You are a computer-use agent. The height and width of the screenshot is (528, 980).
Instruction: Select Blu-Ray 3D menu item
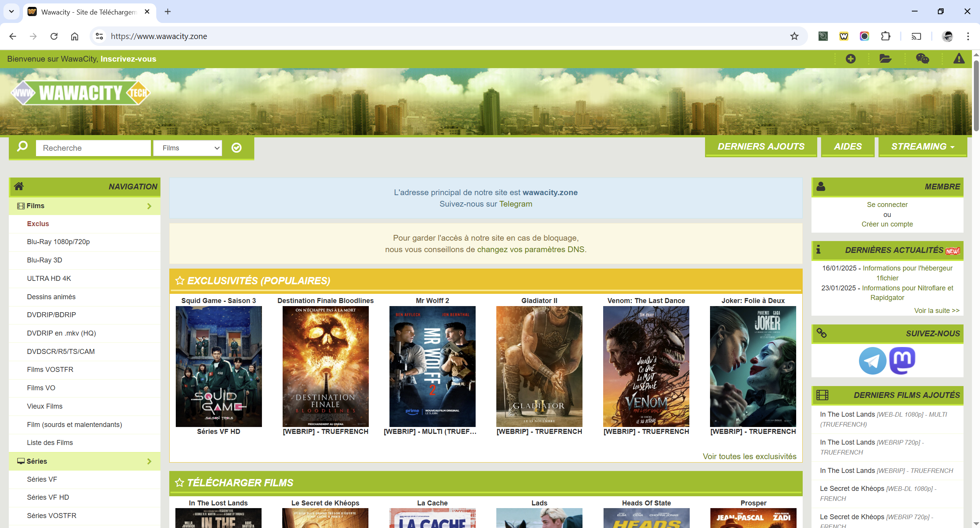coord(44,260)
